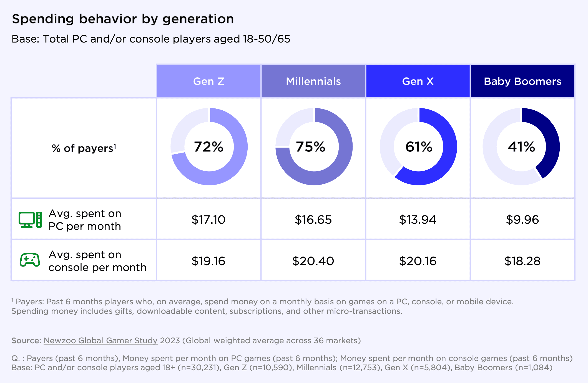Viewport: 588px width, 383px height.
Task: Click Baby Boomers console value $18.28
Action: (522, 261)
